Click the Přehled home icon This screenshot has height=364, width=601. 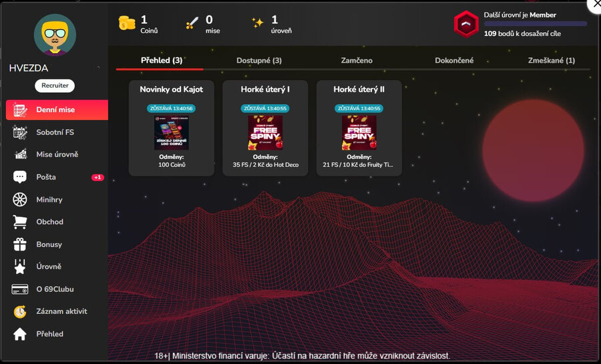click(20, 334)
